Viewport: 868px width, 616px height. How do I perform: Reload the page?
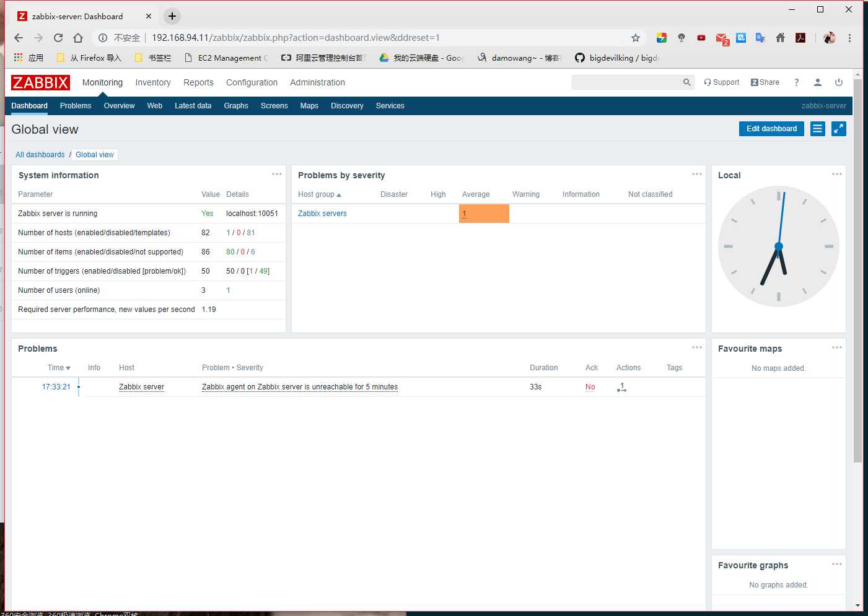[x=58, y=38]
